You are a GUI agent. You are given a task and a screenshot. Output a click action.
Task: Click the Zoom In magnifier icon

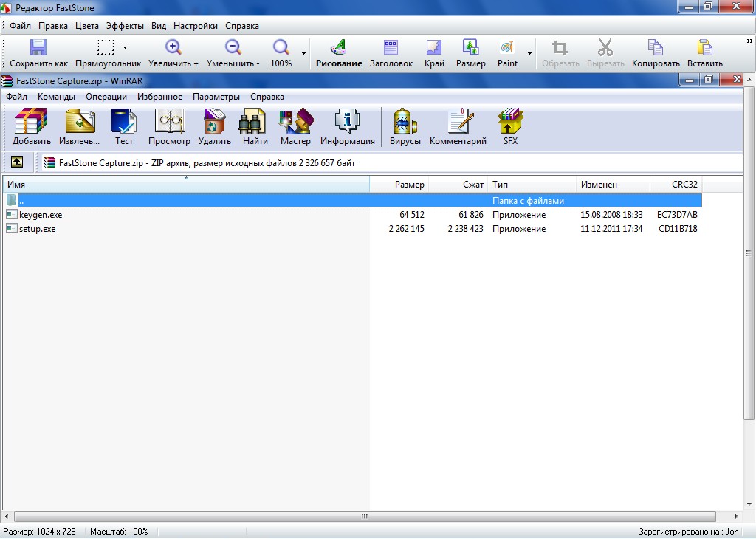pos(173,48)
